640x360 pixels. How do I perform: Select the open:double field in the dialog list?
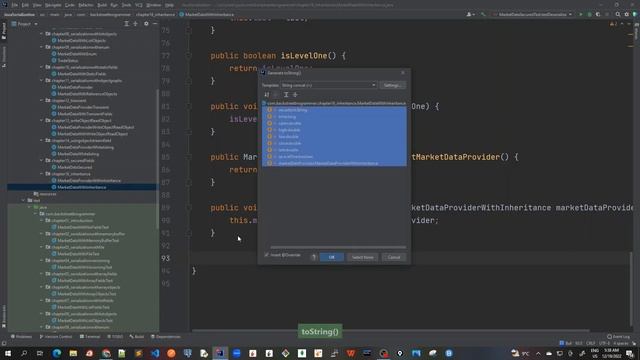pyautogui.click(x=334, y=123)
